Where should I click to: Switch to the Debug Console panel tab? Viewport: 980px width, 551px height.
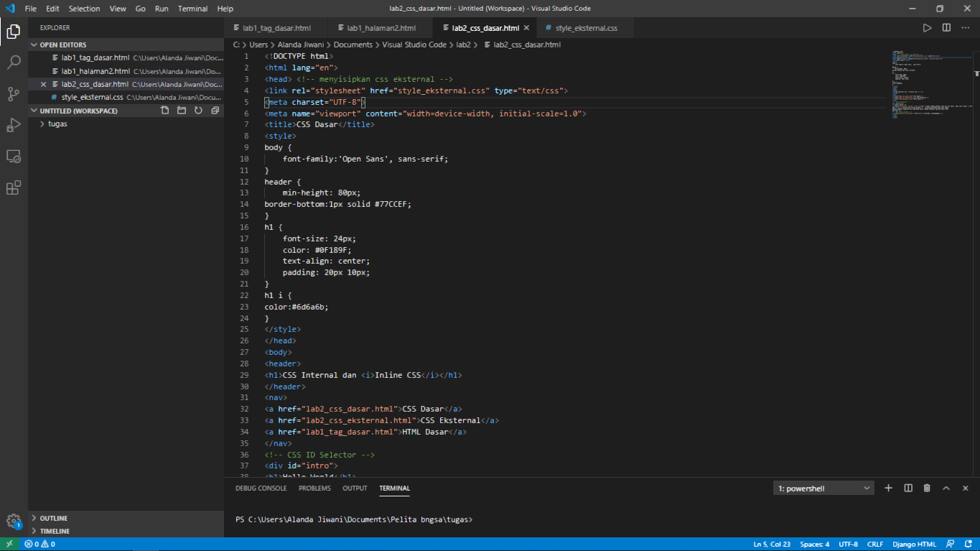(261, 489)
